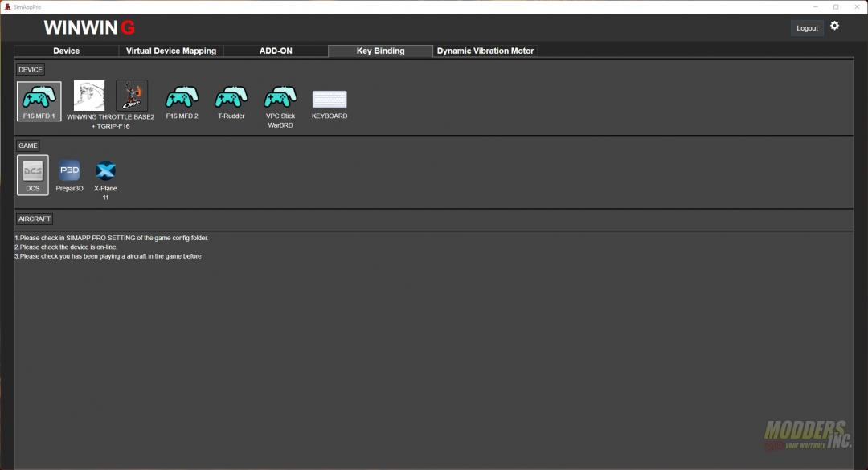Screen dimensions: 868x470
Task: Select the F16 MFD 1 device icon
Action: coord(39,100)
